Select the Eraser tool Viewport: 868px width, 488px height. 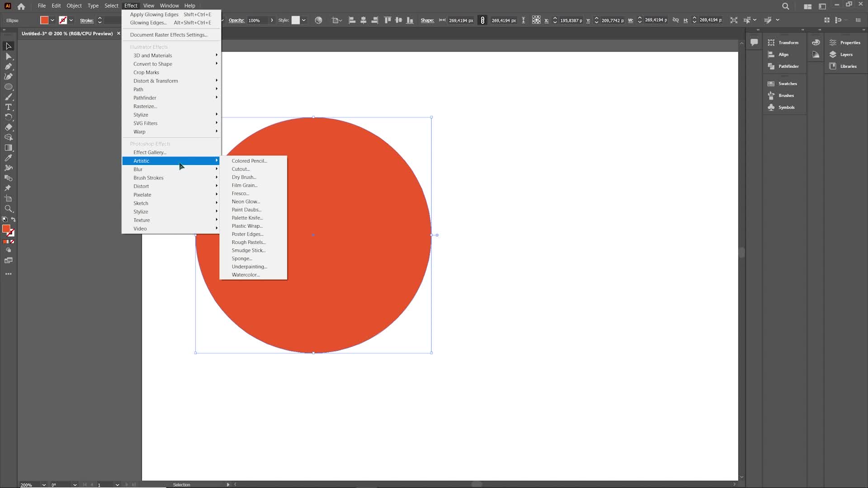[x=8, y=127]
